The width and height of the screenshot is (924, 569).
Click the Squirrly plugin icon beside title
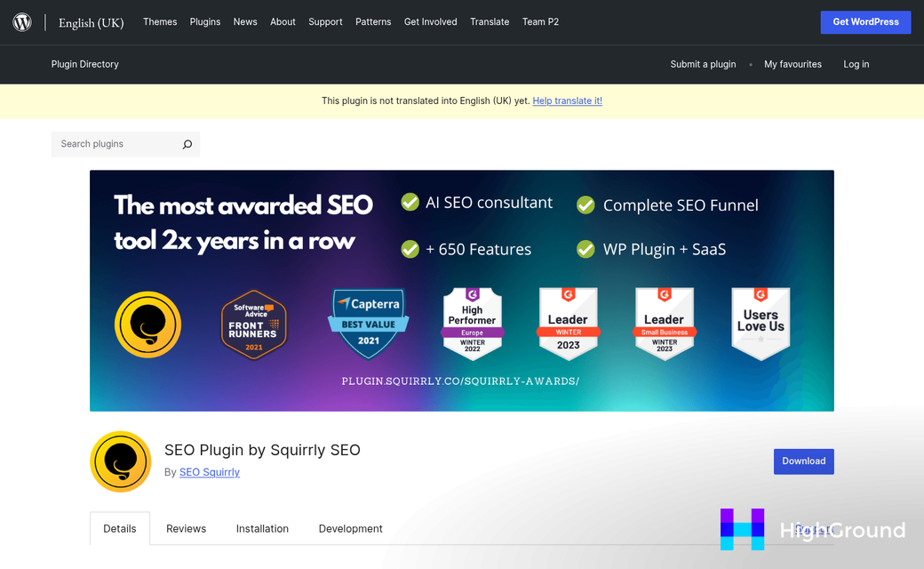point(121,461)
